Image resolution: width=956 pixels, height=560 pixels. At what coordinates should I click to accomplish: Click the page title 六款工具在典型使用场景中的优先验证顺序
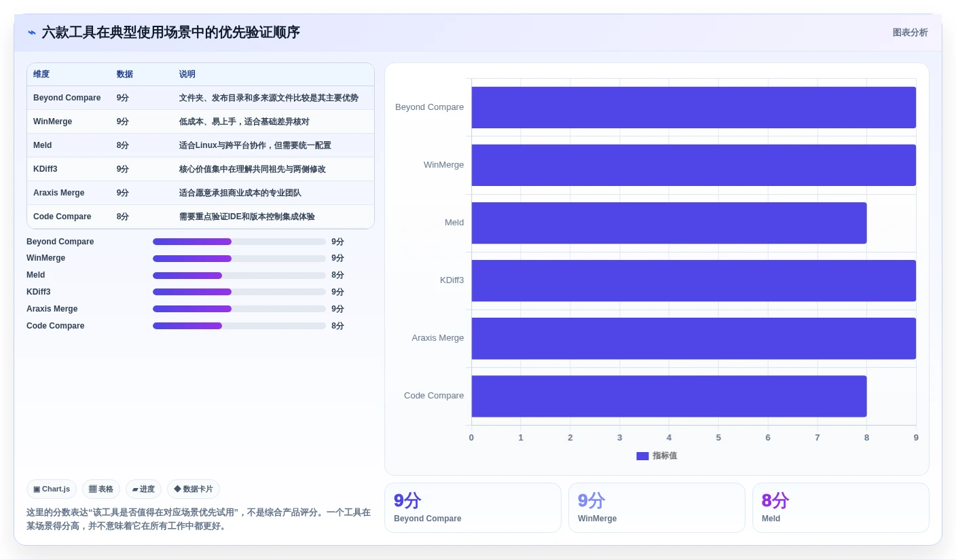tap(171, 33)
